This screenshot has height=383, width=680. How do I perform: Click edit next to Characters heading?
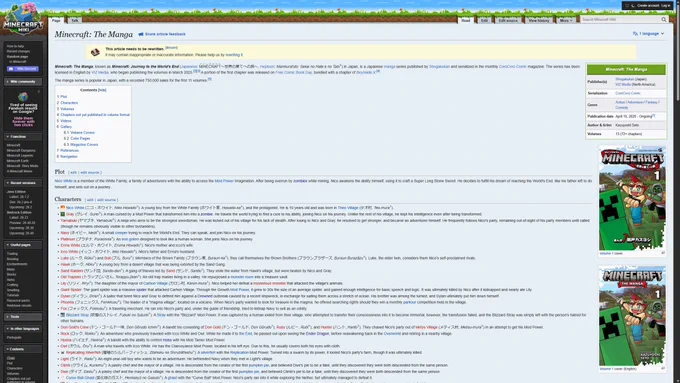[90, 200]
